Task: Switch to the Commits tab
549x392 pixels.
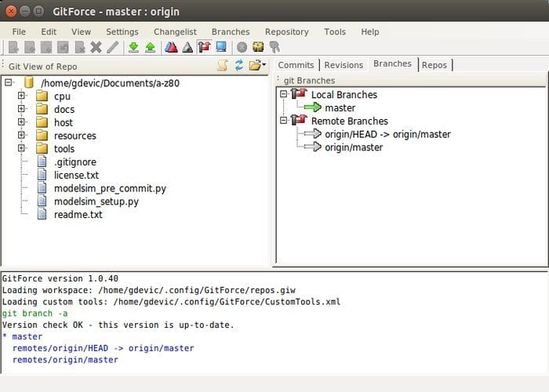Action: 296,65
